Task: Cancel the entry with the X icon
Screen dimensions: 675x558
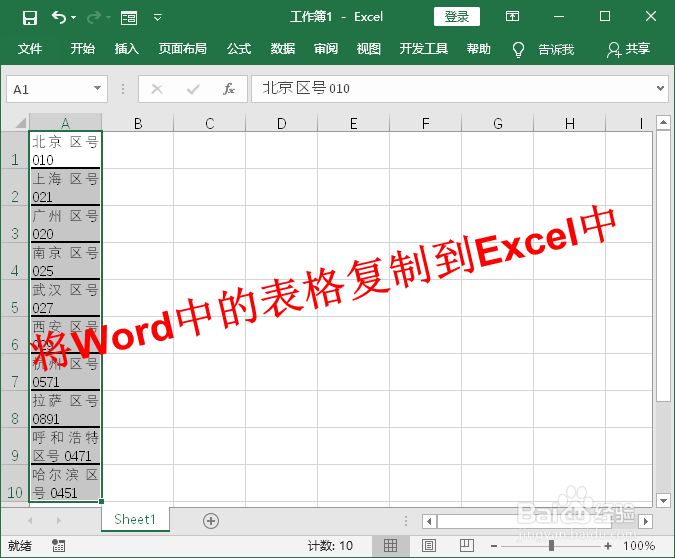Action: click(157, 89)
